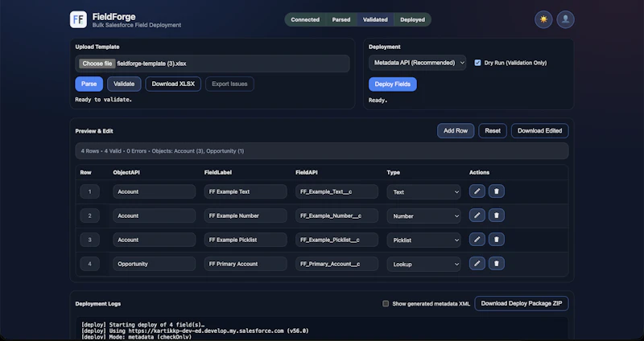Click ObjectAPI field Account in row 3

[x=155, y=240]
